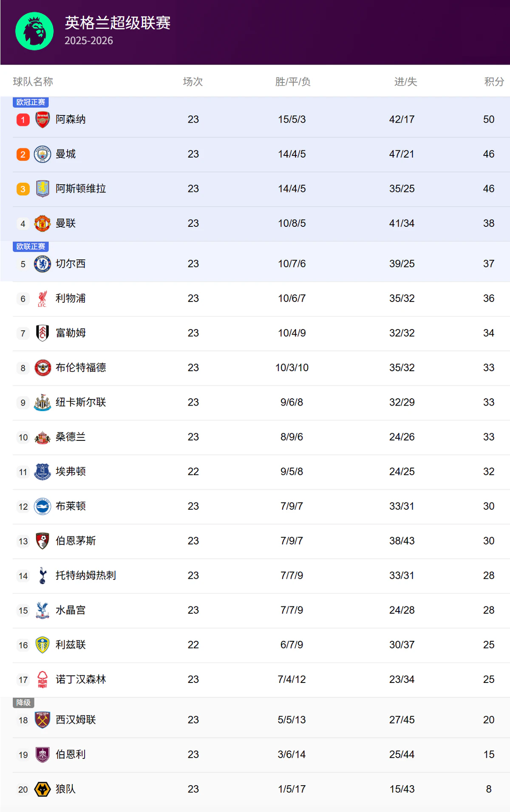510x812 pixels.
Task: Click the Everton club crest
Action: (x=42, y=471)
